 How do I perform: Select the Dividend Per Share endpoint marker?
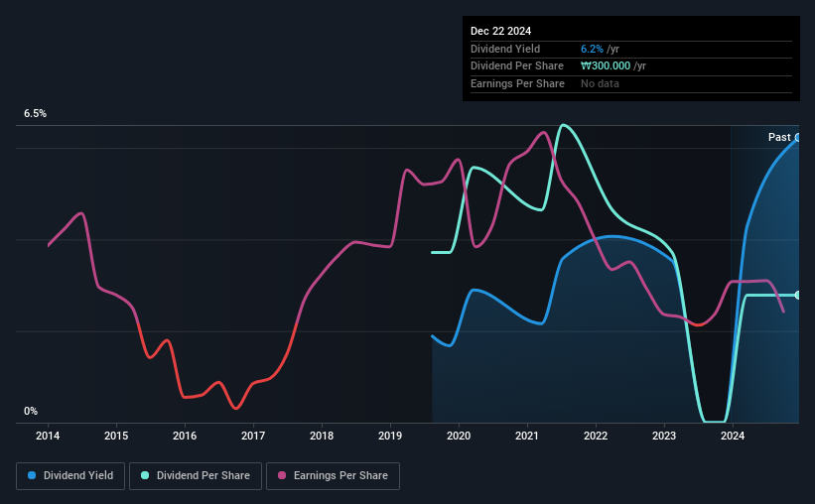(797, 295)
